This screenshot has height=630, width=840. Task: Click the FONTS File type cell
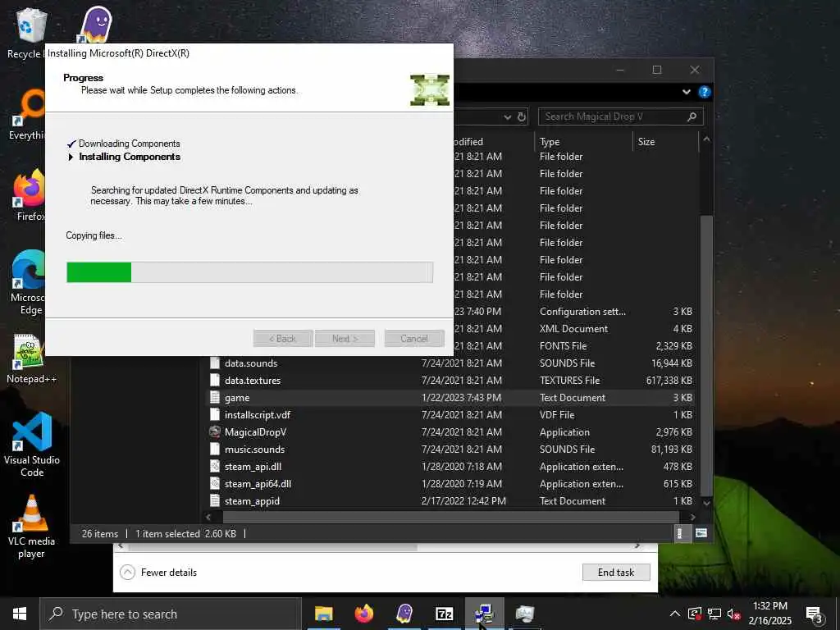coord(563,345)
